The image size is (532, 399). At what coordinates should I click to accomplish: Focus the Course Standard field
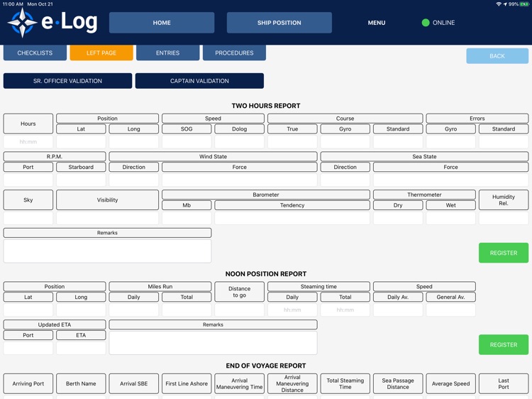coord(398,141)
